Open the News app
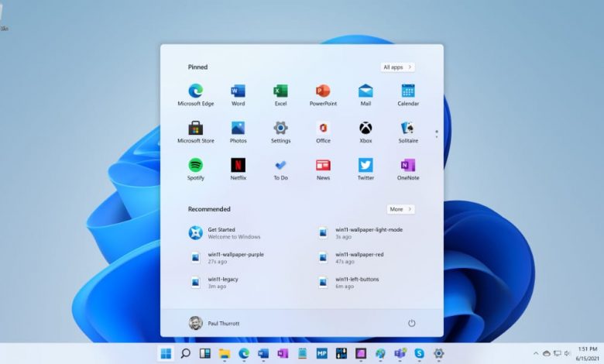604x364 pixels. point(323,169)
